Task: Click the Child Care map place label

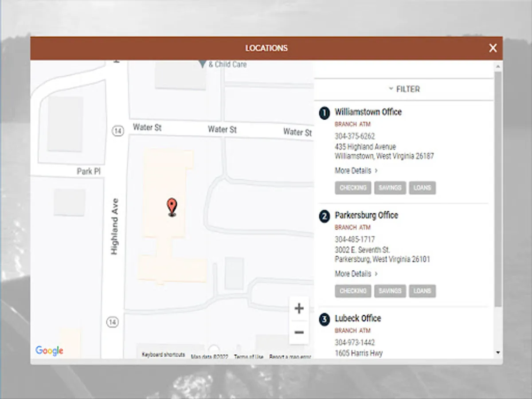Action: [227, 64]
